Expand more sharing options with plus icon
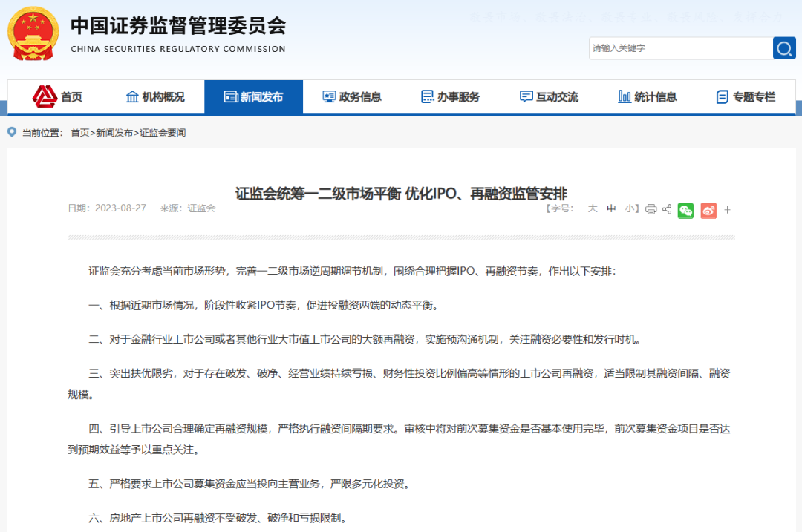The image size is (802, 532). (727, 210)
